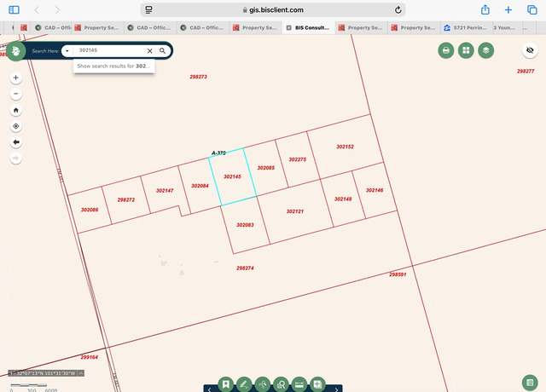This screenshot has height=392, width=546.
Task: Click highlighted parcel label 302145
Action: click(232, 176)
